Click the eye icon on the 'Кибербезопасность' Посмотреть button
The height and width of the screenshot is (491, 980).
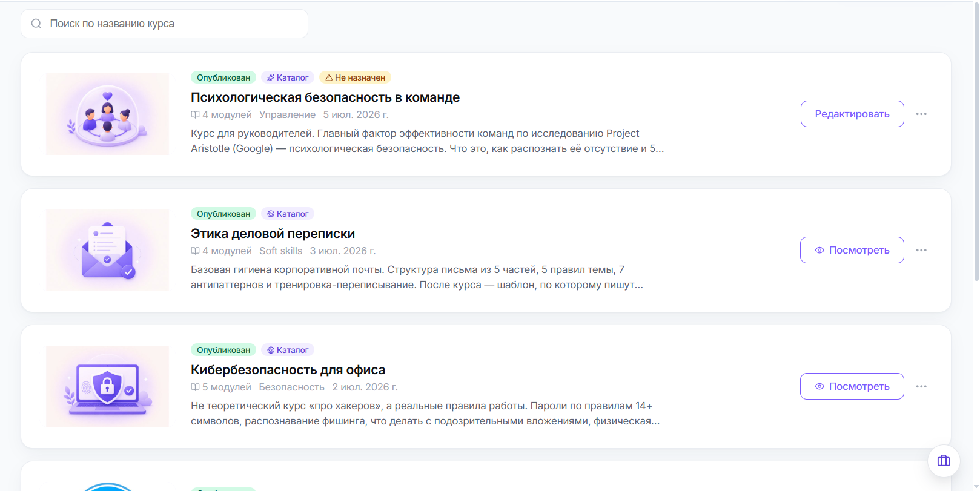(x=819, y=386)
